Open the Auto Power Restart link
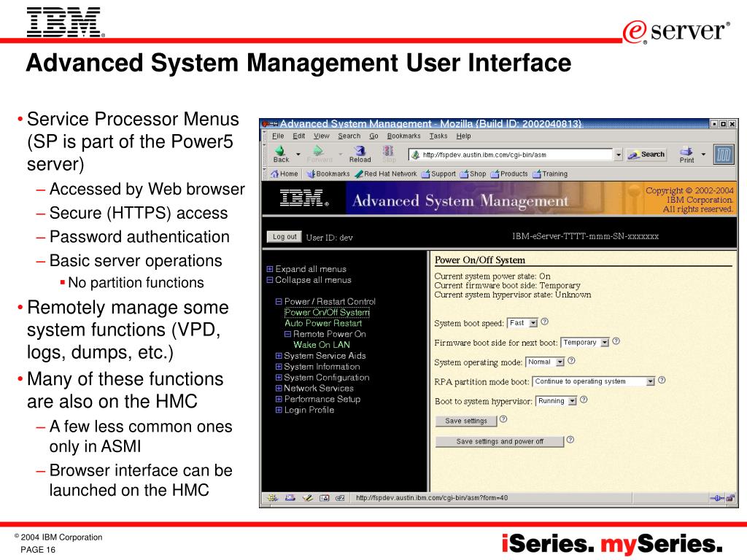Viewport: 747px width, 560px height. pyautogui.click(x=323, y=323)
